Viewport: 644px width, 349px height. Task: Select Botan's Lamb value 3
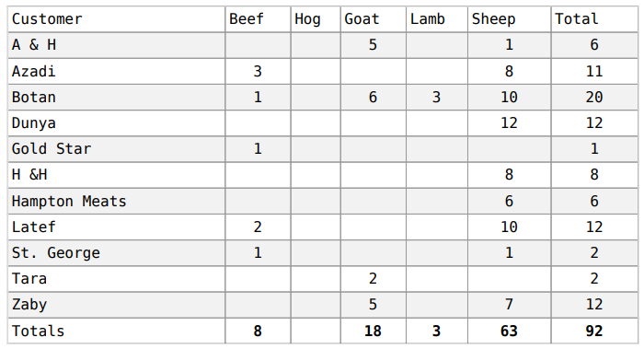pos(437,98)
